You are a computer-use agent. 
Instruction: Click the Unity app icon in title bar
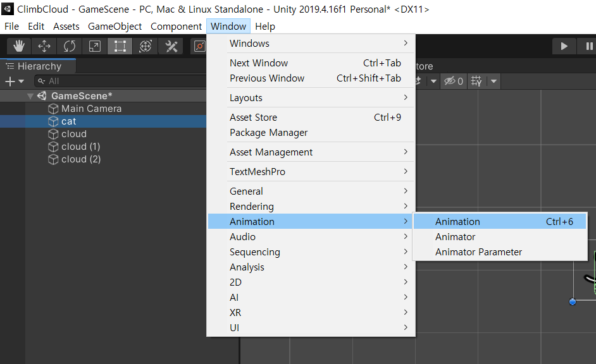pos(8,9)
